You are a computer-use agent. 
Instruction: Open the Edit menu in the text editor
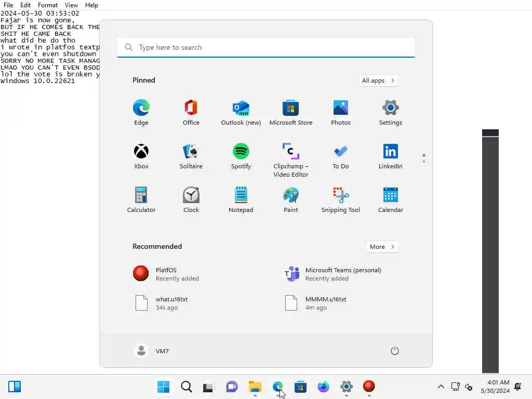pos(25,5)
